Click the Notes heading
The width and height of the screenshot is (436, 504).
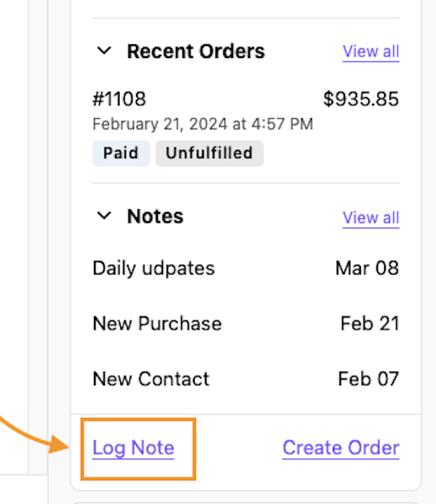(x=155, y=217)
